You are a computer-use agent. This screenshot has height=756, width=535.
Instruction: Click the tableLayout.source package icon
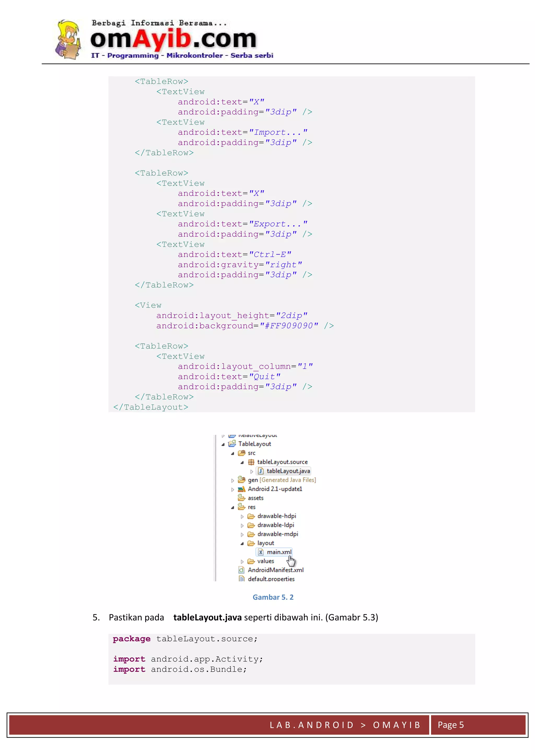251,462
